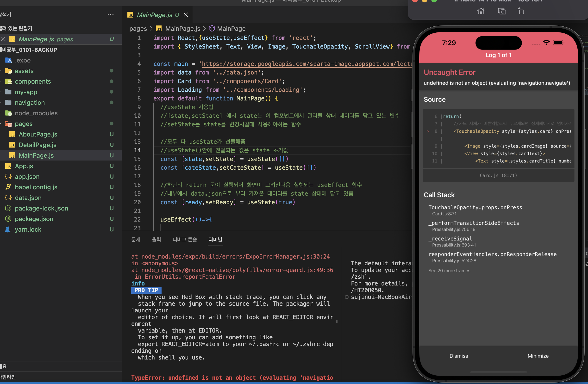Image resolution: width=588 pixels, height=384 pixels.
Task: Click the MainPage.js breadcrumb segment
Action: coord(182,29)
